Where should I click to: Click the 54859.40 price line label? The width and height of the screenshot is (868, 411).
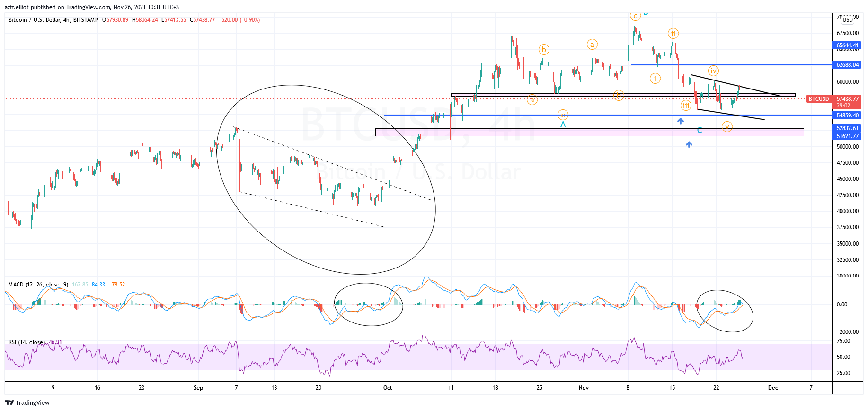coord(847,116)
